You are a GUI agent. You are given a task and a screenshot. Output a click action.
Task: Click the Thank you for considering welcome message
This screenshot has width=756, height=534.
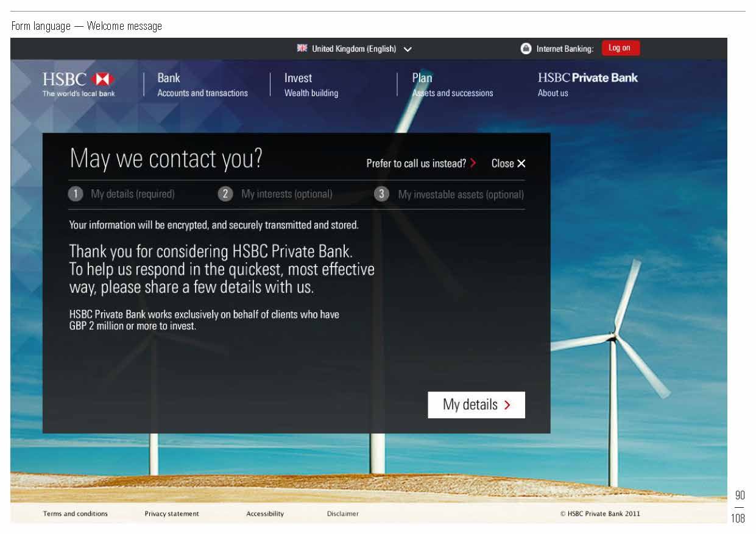(x=222, y=269)
